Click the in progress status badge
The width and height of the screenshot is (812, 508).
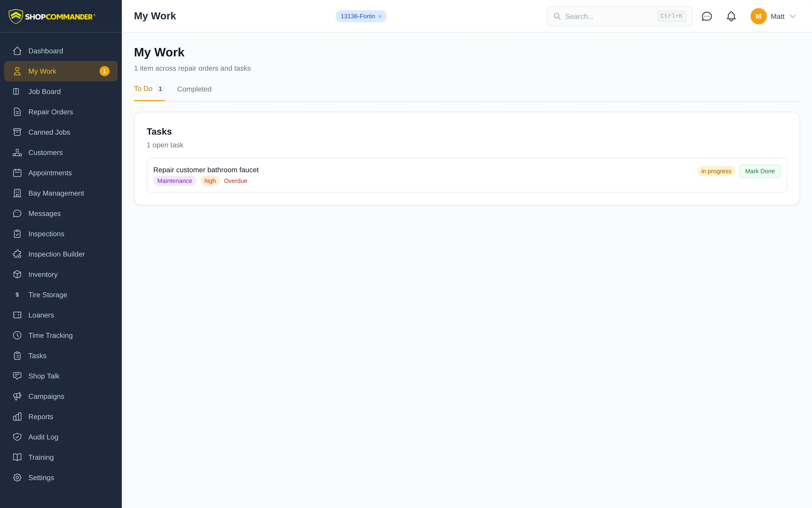[716, 171]
